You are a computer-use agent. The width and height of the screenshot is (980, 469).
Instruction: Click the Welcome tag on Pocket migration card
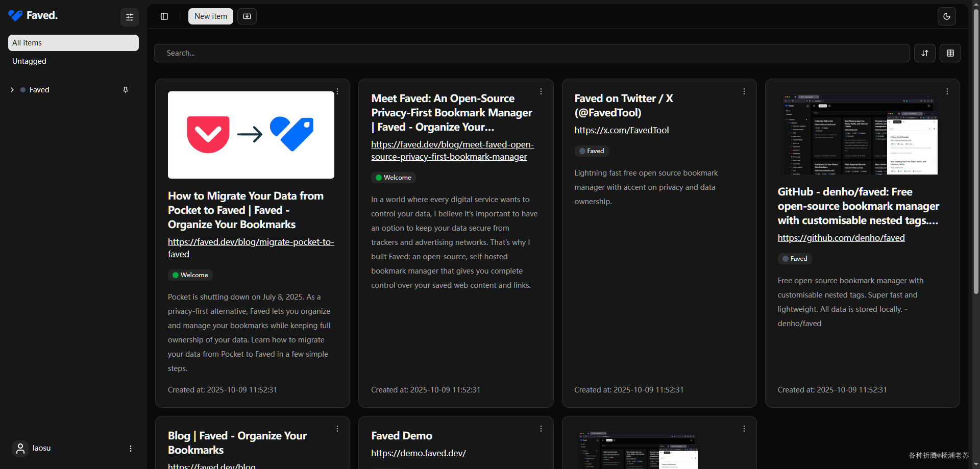point(190,275)
